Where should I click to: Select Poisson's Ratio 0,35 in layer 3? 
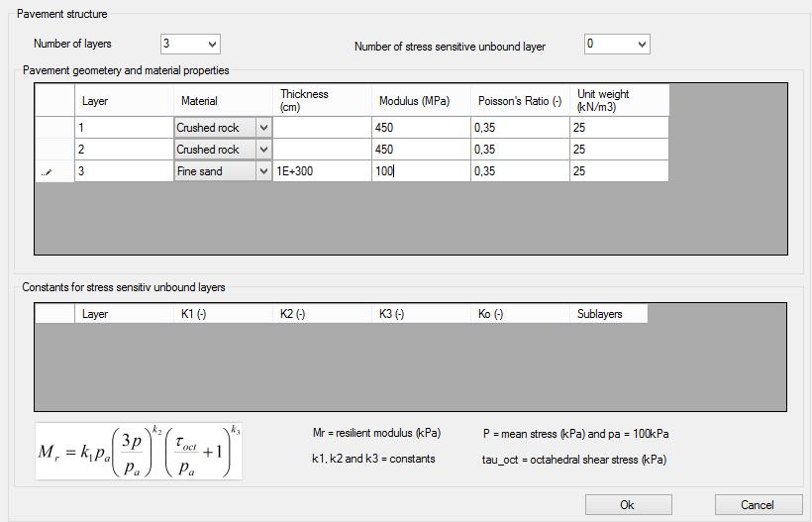pos(520,171)
